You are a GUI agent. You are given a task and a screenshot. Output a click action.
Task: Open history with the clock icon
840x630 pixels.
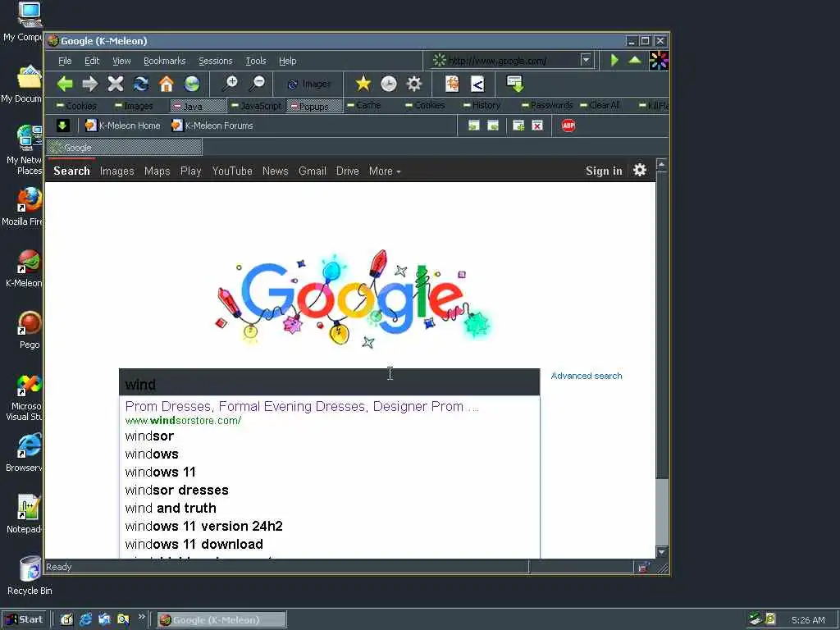(x=388, y=84)
